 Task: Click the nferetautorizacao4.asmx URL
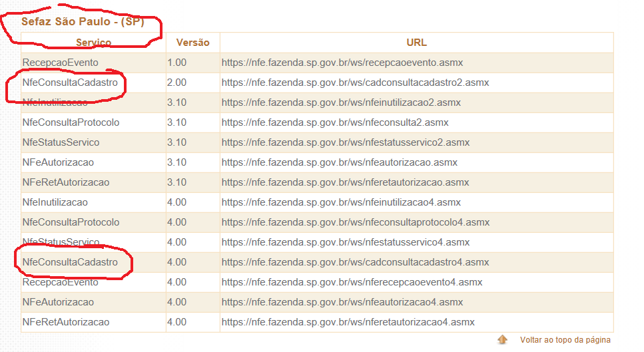(348, 322)
